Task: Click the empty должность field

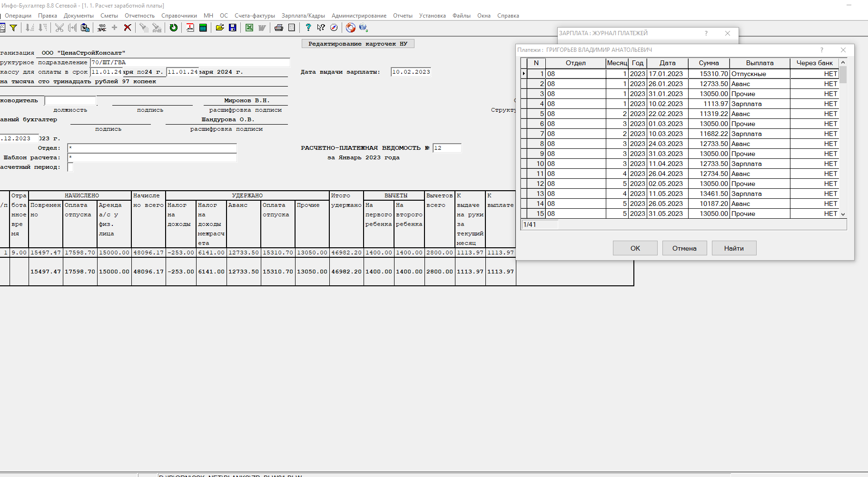Action: pos(70,100)
